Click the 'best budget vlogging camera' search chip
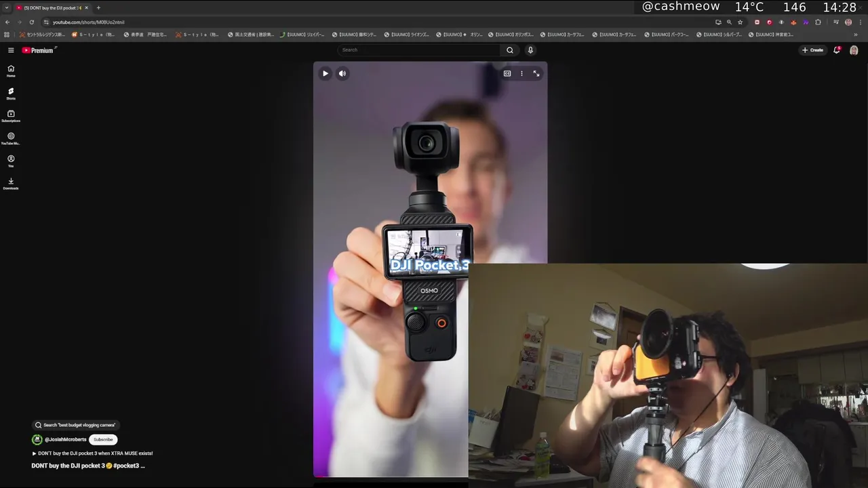The image size is (868, 488). click(x=75, y=425)
